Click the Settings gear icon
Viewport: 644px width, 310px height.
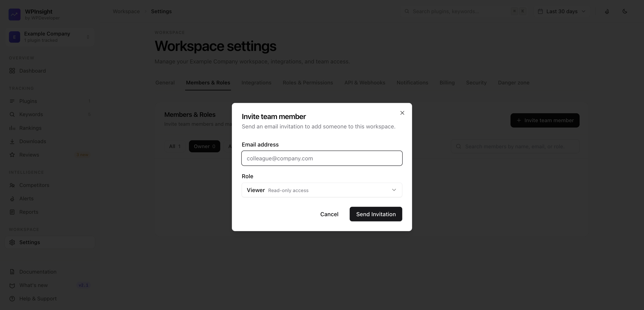click(x=12, y=242)
